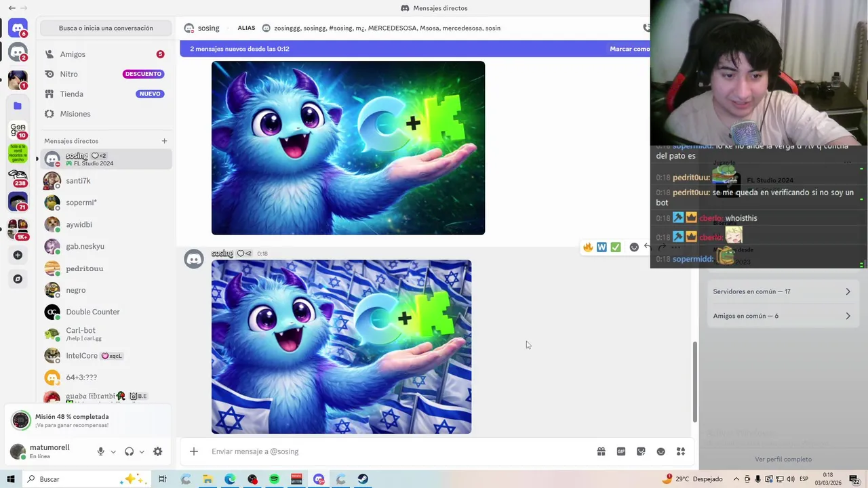Open Task View in taskbar
This screenshot has height=488, width=868.
pyautogui.click(x=163, y=479)
